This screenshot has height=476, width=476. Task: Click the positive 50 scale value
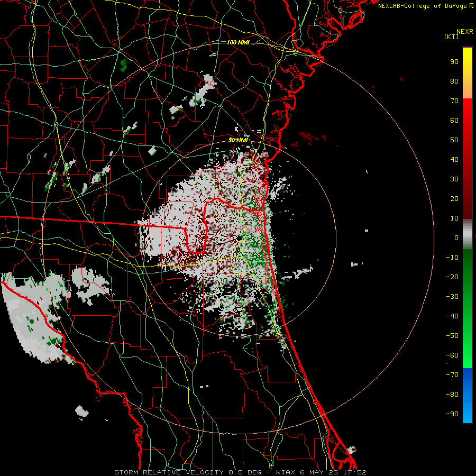[x=454, y=140]
